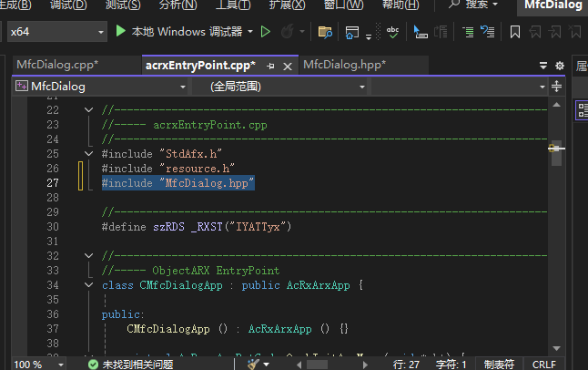
Task: Open the folder search toolbar icon
Action: click(326, 32)
